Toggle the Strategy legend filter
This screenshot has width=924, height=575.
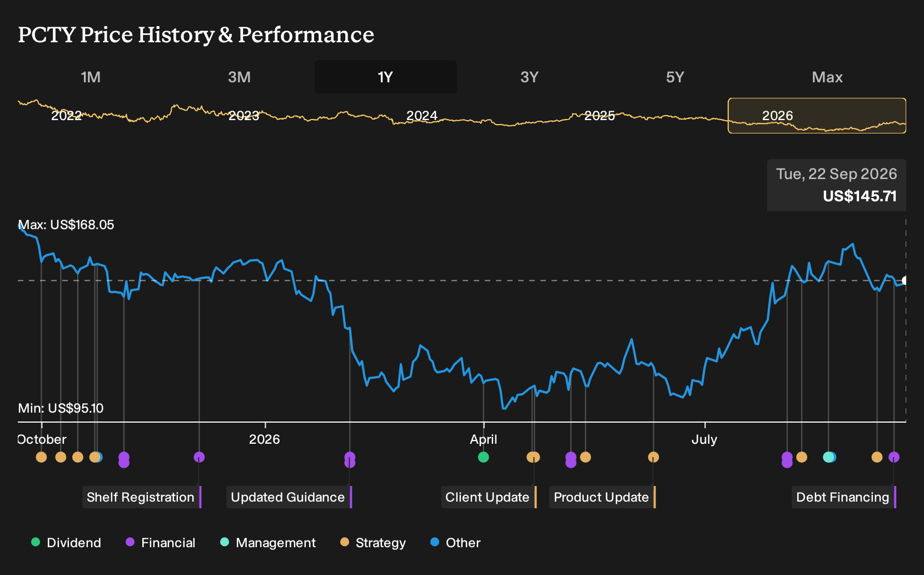[373, 543]
